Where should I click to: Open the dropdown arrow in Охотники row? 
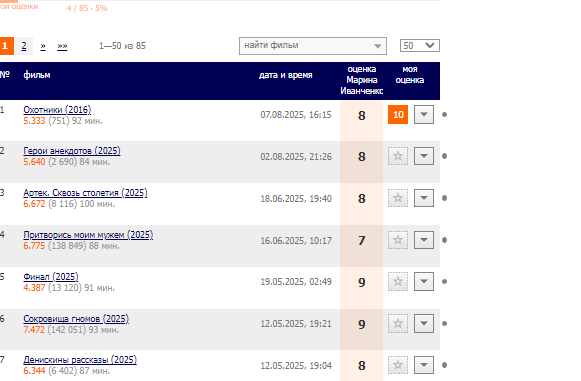424,115
